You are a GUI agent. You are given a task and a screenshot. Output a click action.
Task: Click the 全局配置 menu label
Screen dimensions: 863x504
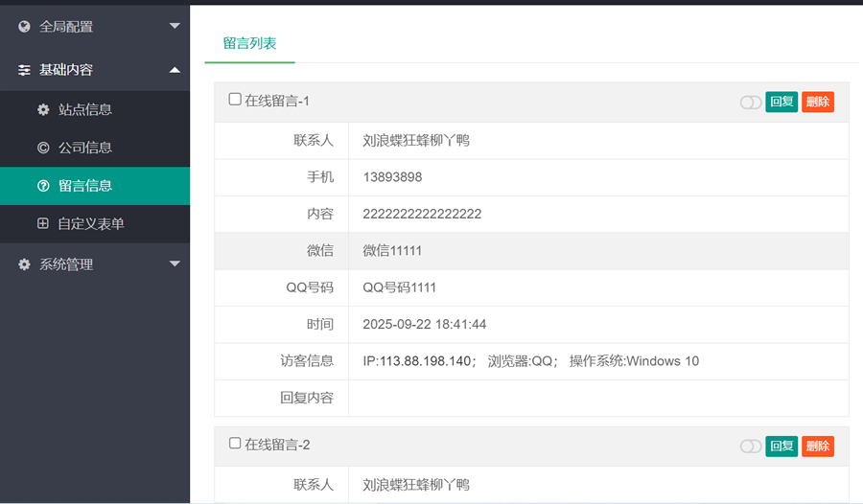tap(66, 27)
